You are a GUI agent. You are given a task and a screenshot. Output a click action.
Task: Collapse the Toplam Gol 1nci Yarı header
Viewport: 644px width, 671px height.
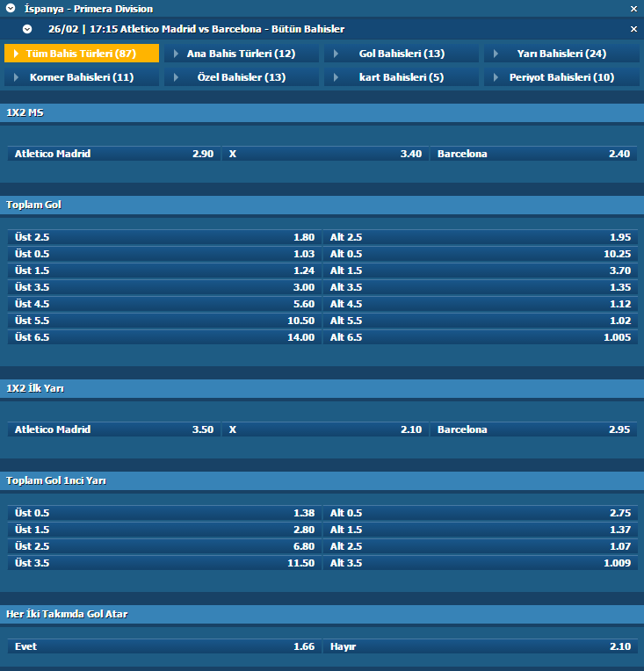tap(322, 480)
